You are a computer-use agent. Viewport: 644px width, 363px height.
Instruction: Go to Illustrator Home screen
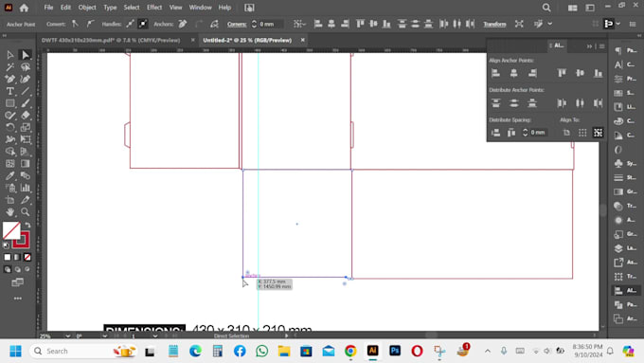tap(24, 8)
